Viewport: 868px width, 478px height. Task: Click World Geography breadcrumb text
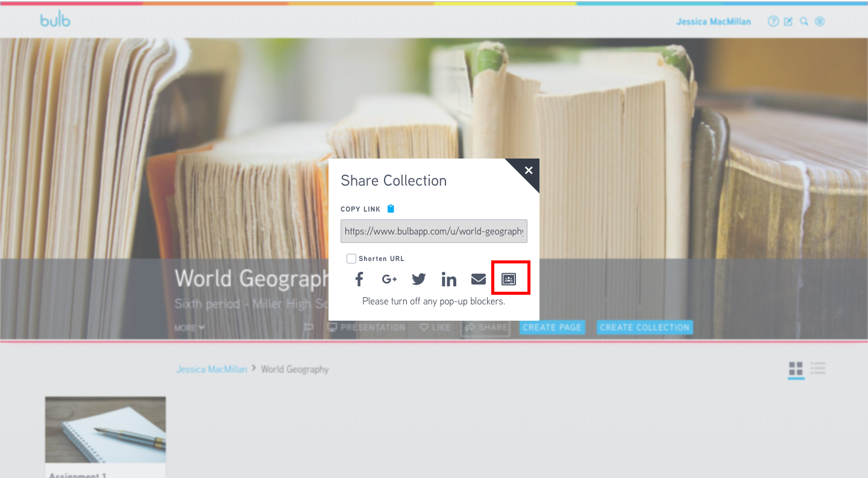[295, 369]
